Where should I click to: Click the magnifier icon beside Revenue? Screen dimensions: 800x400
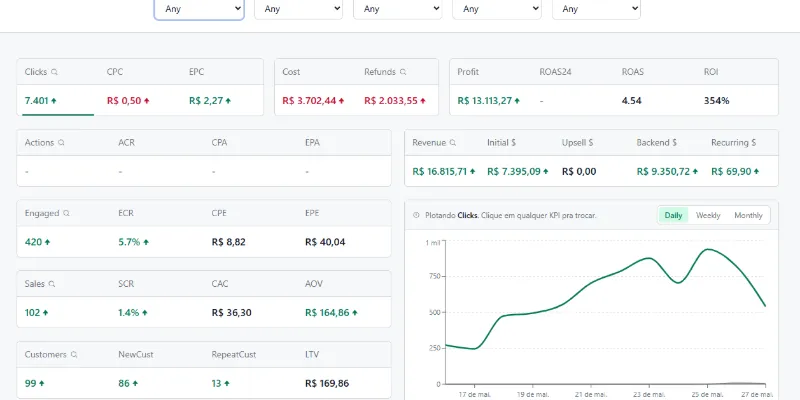453,143
